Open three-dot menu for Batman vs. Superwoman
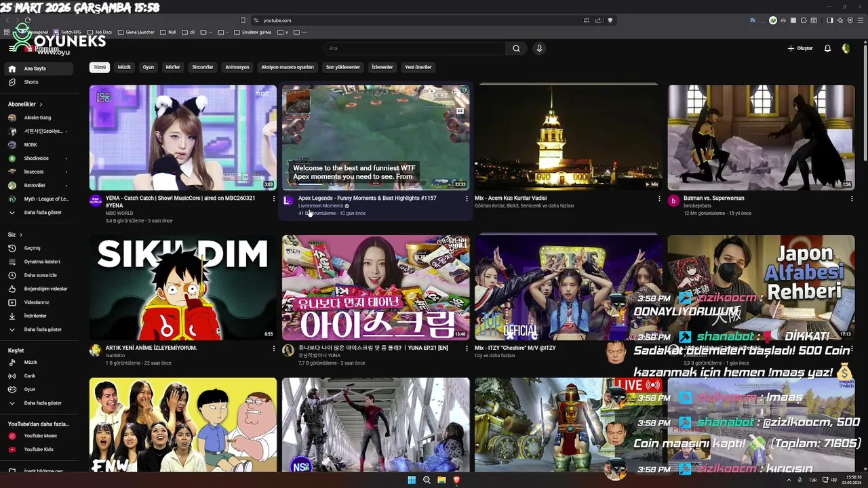 pos(852,199)
